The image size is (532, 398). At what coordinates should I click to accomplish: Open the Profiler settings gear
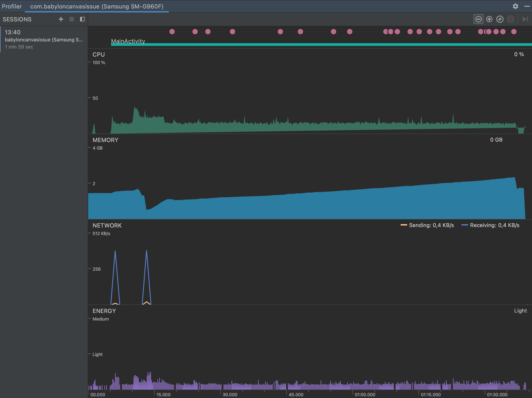(515, 6)
